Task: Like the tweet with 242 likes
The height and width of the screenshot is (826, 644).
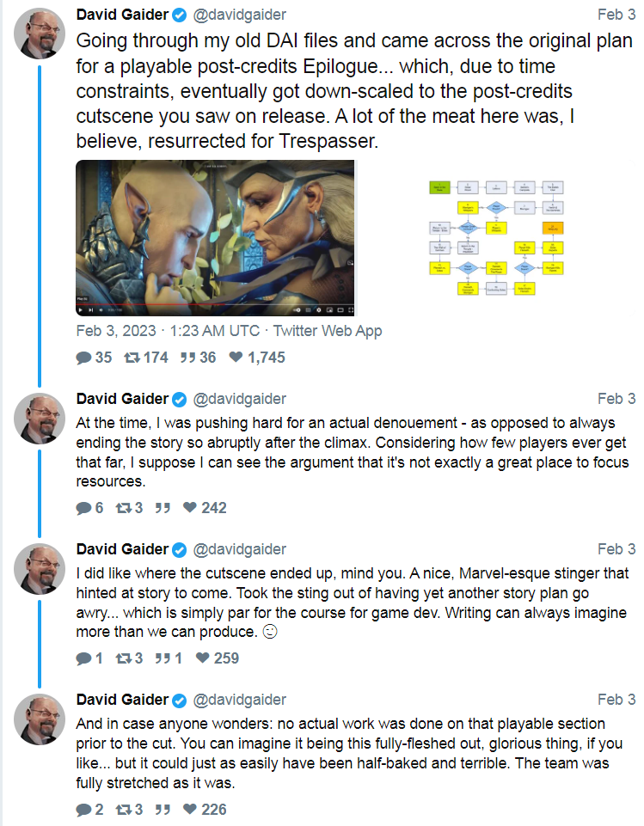Action: (x=188, y=508)
